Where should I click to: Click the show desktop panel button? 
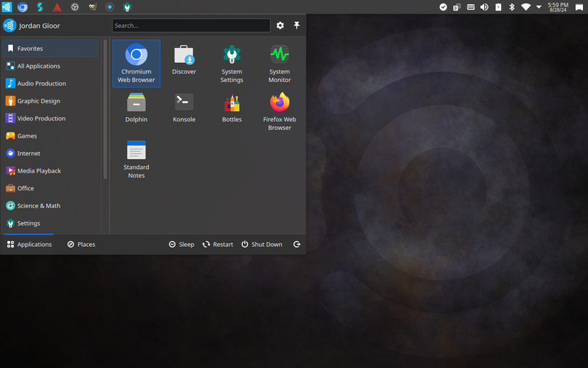pyautogui.click(x=579, y=7)
